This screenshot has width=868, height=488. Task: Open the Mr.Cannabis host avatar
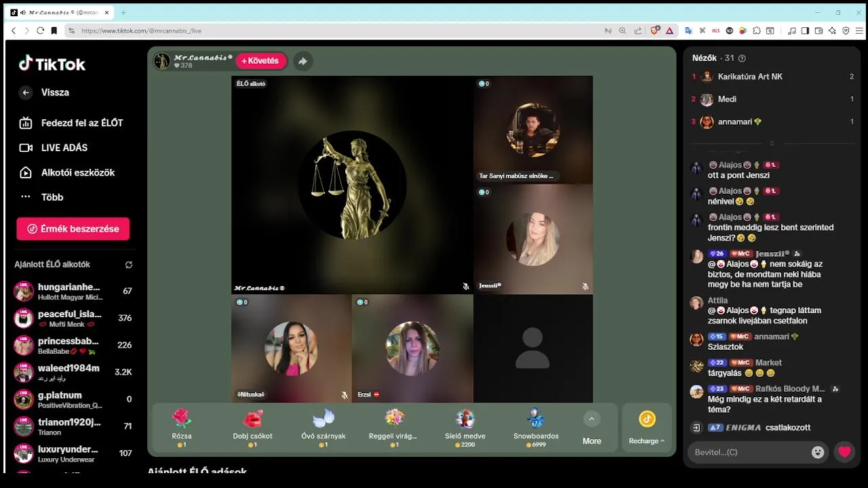[x=162, y=61]
